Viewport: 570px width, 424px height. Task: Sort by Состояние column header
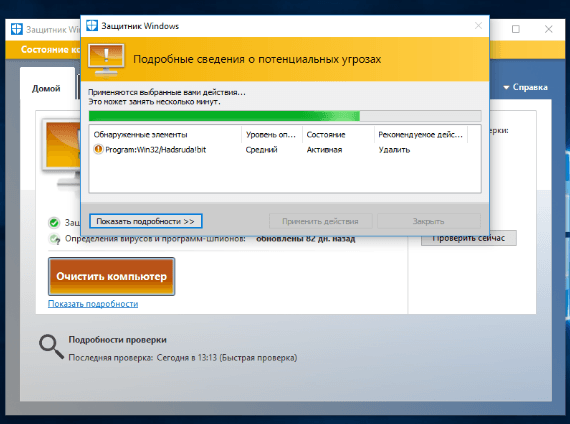(x=338, y=135)
